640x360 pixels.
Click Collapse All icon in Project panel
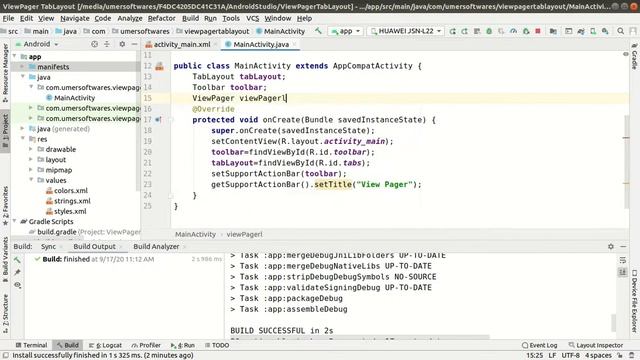(x=107, y=44)
